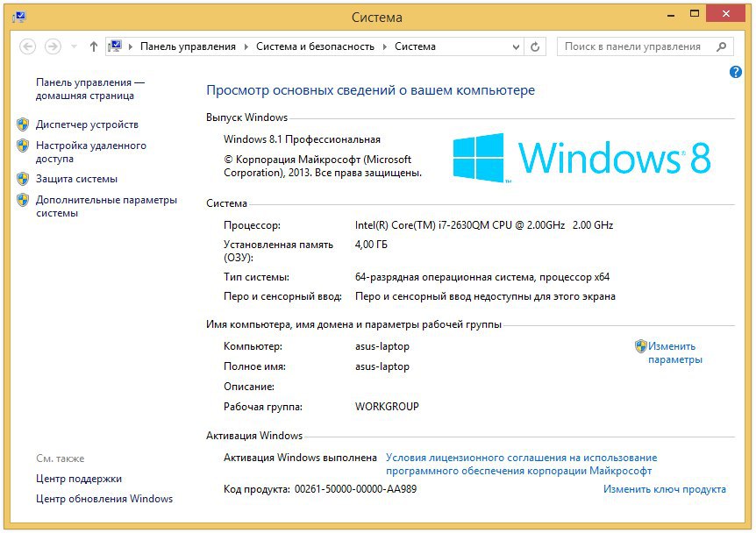Expand the chevron after Панель управления
Viewport: 756px width, 533px height.
pyautogui.click(x=246, y=46)
